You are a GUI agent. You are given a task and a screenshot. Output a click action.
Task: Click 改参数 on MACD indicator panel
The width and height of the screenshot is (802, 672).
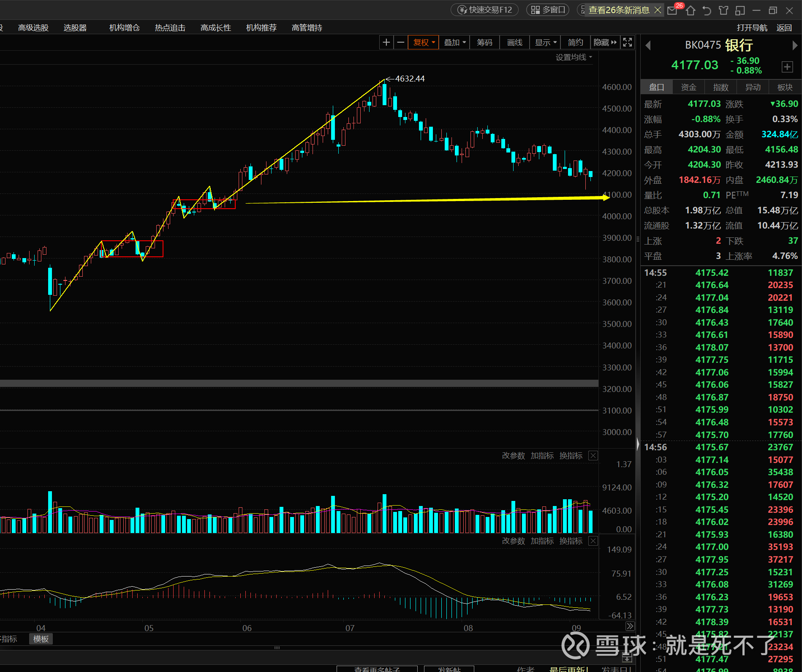coord(514,541)
